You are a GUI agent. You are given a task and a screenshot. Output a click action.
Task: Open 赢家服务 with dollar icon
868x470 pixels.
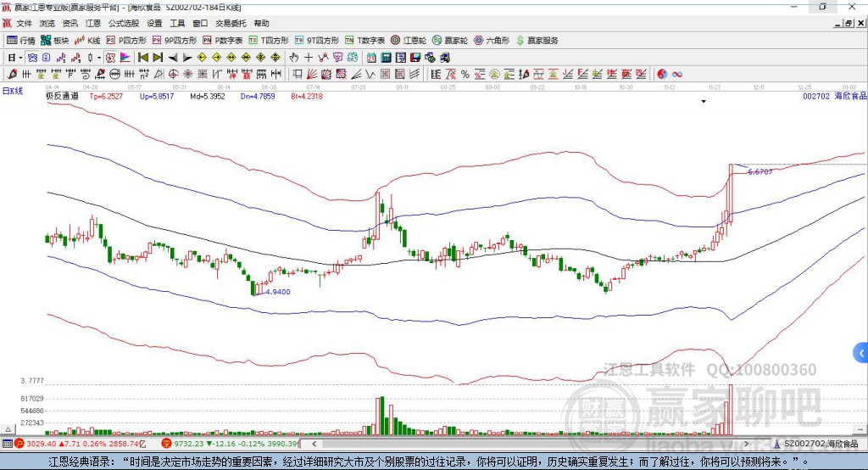tap(537, 41)
